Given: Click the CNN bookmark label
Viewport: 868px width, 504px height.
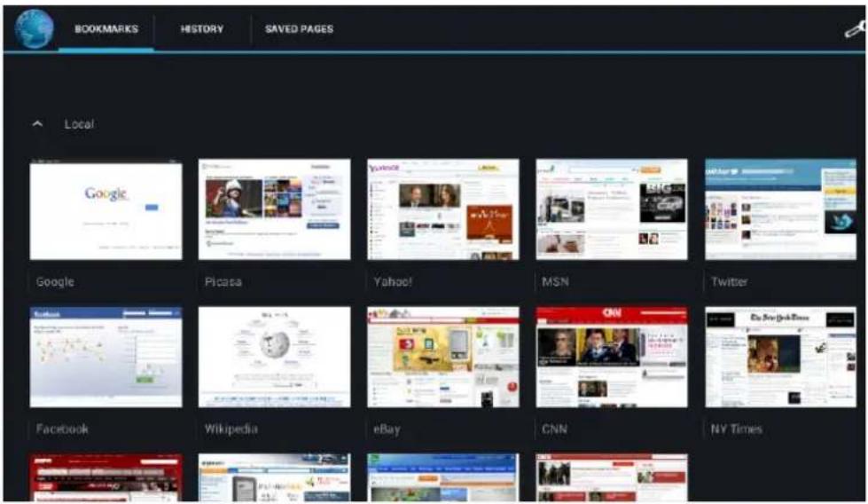Looking at the screenshot, I should coord(554,429).
